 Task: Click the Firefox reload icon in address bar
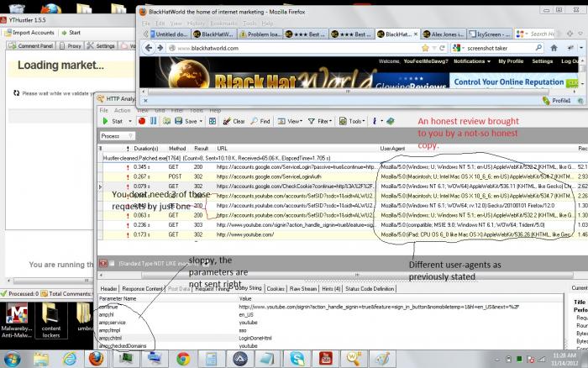442,48
